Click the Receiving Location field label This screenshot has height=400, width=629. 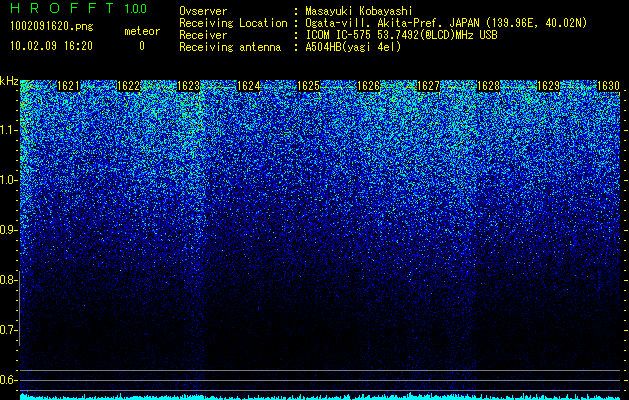click(x=233, y=23)
